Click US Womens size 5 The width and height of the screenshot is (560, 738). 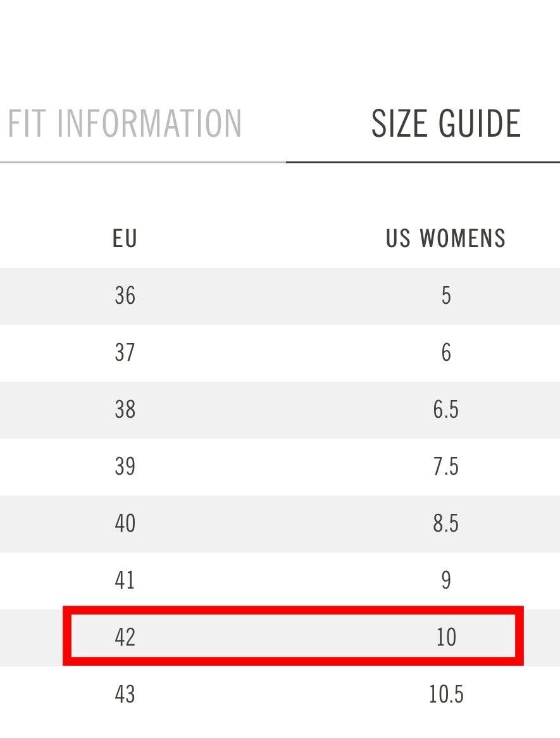point(446,296)
